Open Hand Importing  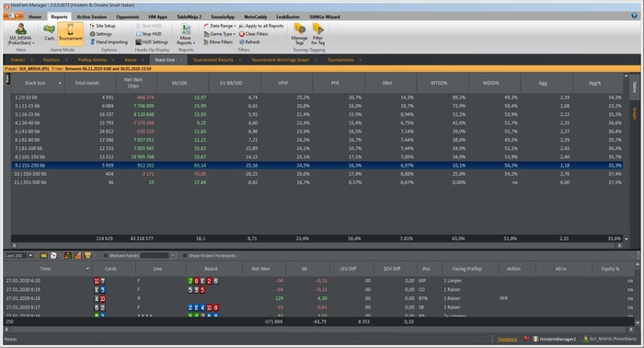pyautogui.click(x=109, y=42)
